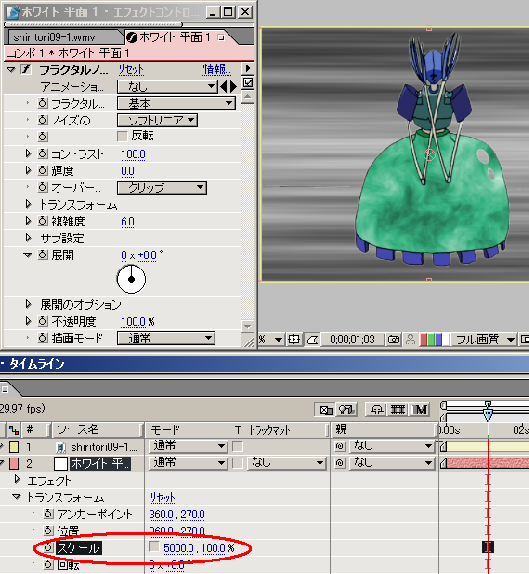Click the frame blending button in timeline
Screen dimensions: 529x574
click(398, 409)
